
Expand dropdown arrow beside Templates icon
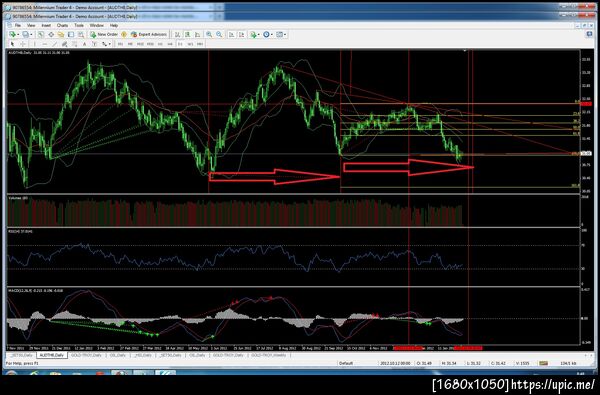(285, 34)
